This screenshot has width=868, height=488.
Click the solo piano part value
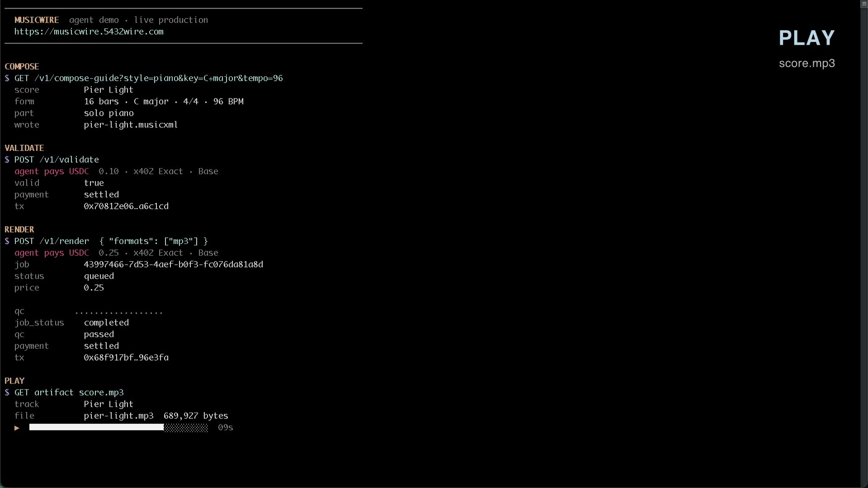pos(109,113)
